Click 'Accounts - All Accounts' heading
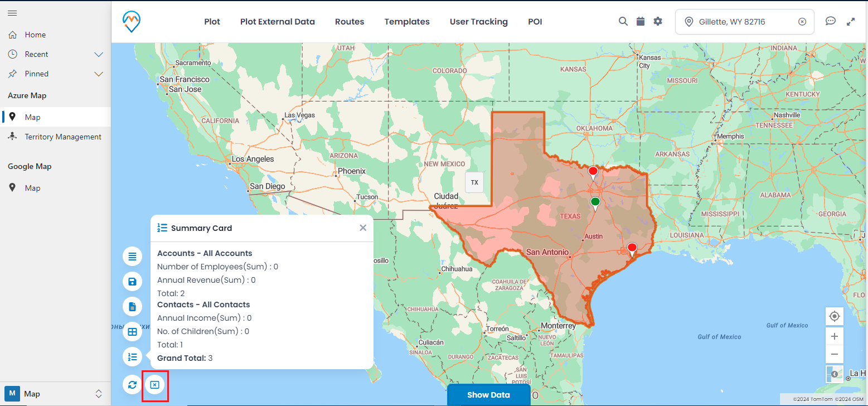The image size is (868, 406). (205, 253)
